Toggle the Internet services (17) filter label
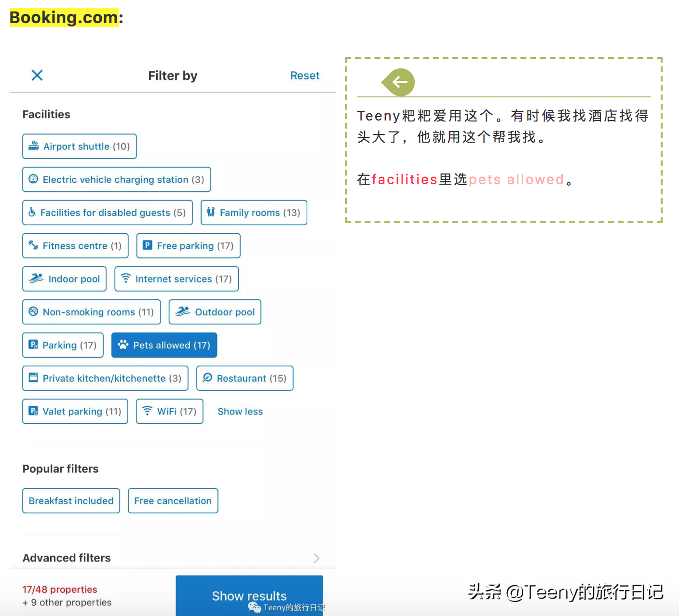 [x=184, y=279]
